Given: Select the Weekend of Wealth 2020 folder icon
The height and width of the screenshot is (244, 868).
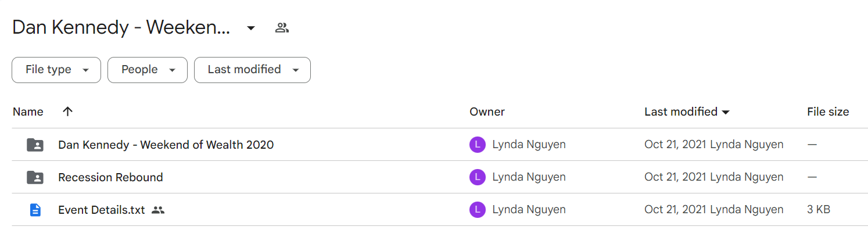Looking at the screenshot, I should 35,145.
